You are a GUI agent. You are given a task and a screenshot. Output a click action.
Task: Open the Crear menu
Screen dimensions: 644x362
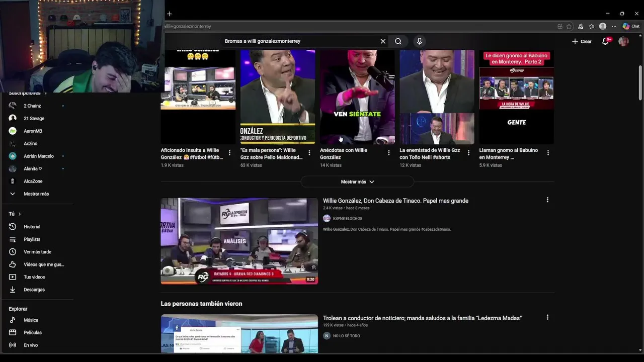click(x=582, y=41)
